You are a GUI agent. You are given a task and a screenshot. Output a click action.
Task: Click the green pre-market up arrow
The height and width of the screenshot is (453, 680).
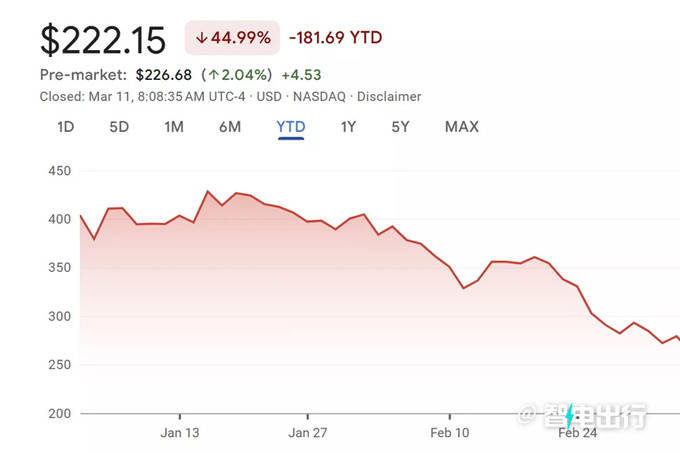(212, 74)
